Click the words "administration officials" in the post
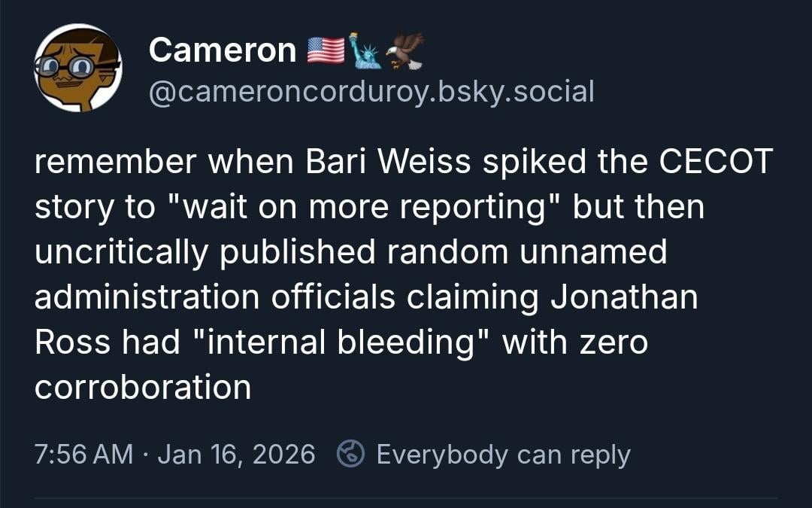This screenshot has width=812, height=508. click(214, 297)
